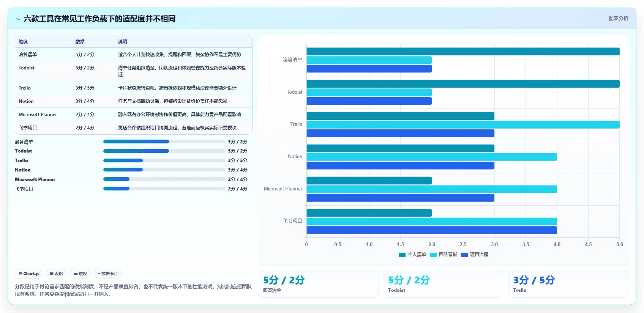The height and width of the screenshot is (313, 644).
Task: Toggle the 团队看板 legend swatch
Action: [433, 255]
